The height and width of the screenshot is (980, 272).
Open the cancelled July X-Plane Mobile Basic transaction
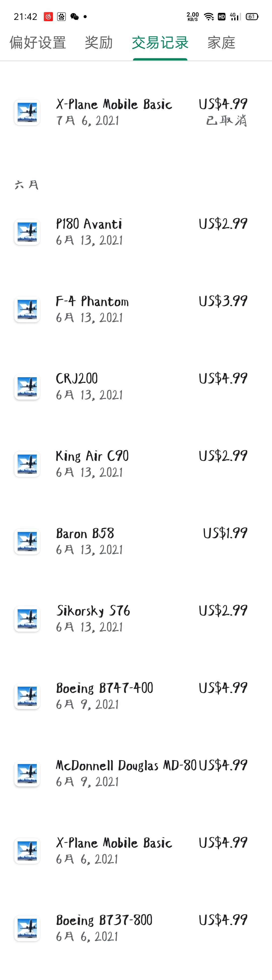136,112
